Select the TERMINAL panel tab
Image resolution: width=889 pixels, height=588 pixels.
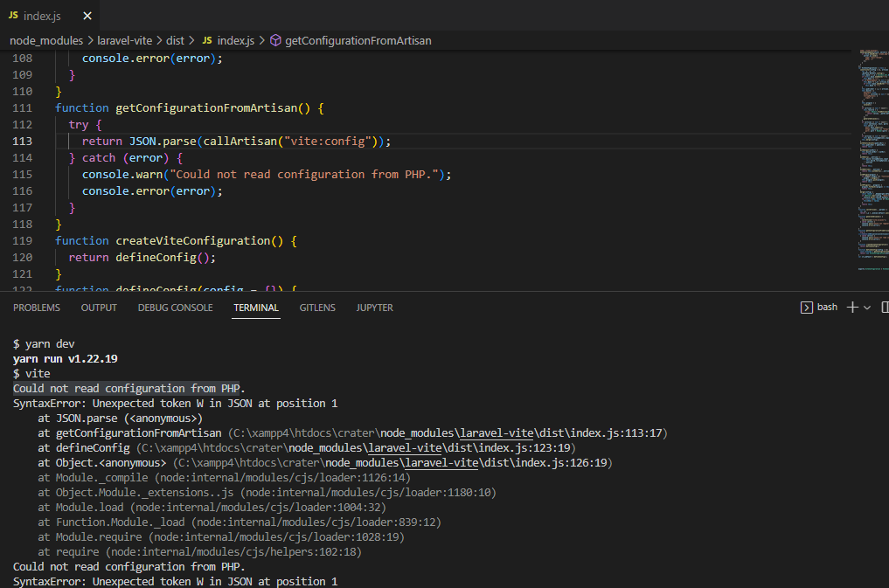[x=256, y=308]
